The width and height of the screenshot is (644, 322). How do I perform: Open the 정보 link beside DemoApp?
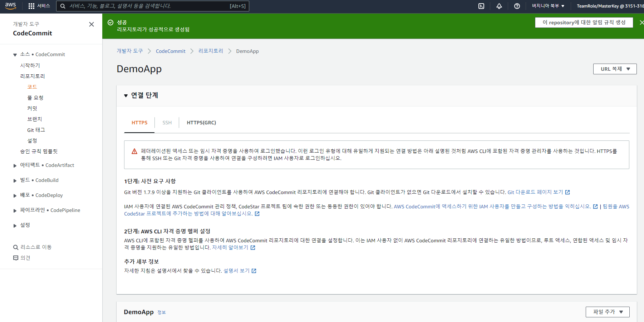coord(162,312)
